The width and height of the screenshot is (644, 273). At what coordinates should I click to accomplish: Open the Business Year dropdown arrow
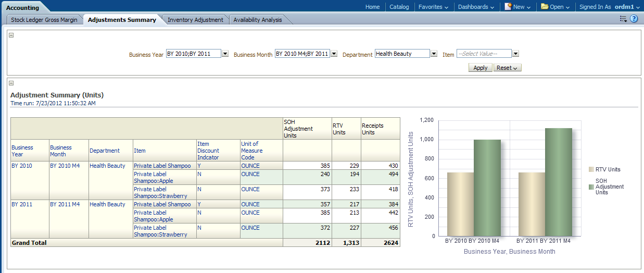(x=225, y=54)
